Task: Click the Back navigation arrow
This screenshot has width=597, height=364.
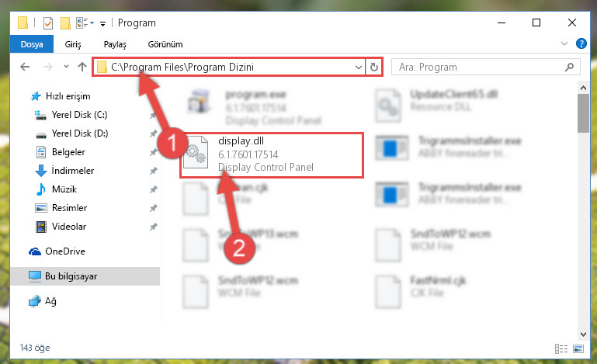Action: [x=25, y=67]
